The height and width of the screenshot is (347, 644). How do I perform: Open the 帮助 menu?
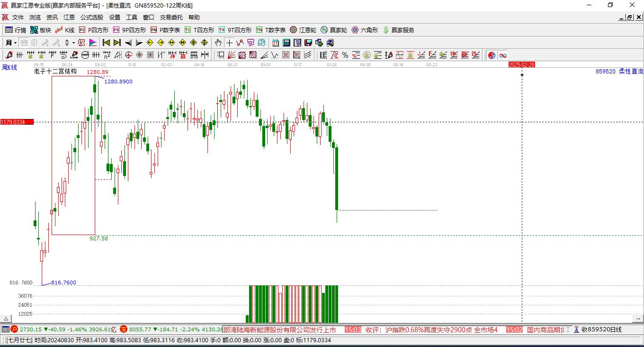tap(194, 18)
